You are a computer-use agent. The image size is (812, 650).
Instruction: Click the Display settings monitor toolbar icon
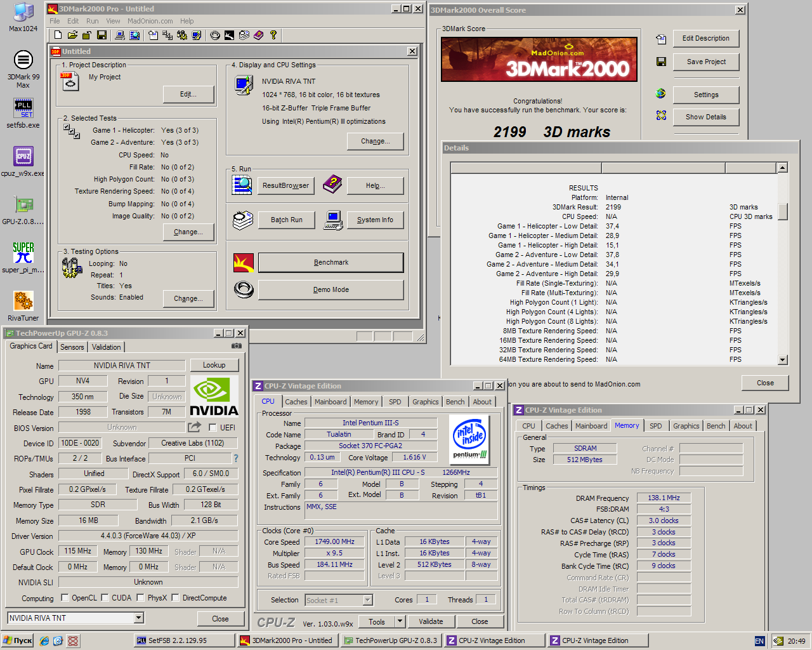197,35
